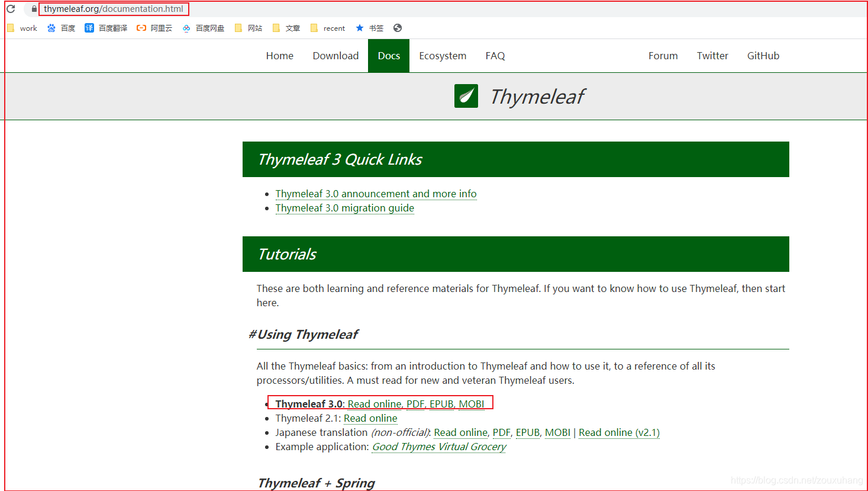Open the 百度翻译 bookmark
868x491 pixels.
click(106, 28)
